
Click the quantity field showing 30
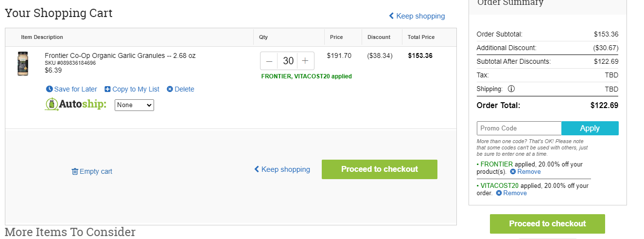[x=287, y=61]
